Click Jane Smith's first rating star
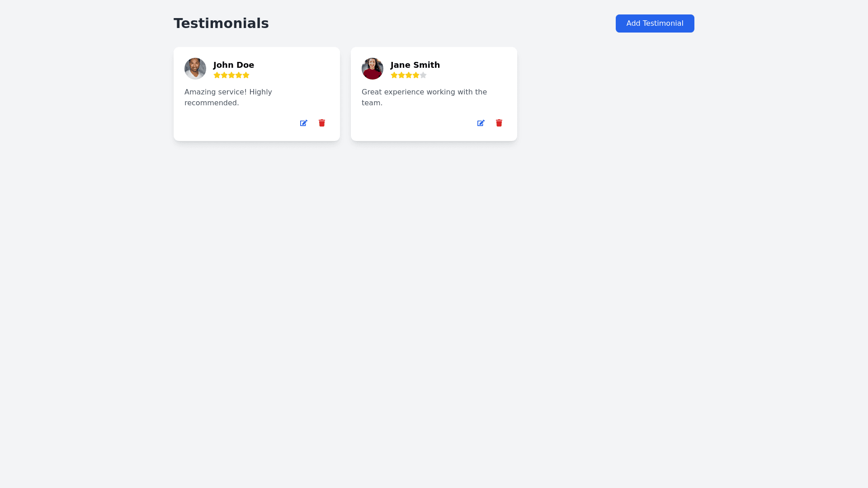The height and width of the screenshot is (488, 868). tap(394, 75)
